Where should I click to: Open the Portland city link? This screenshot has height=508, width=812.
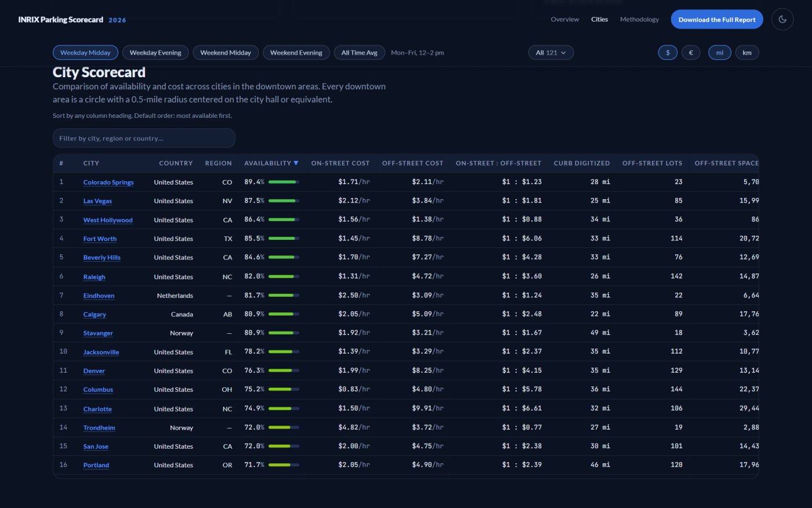click(96, 465)
